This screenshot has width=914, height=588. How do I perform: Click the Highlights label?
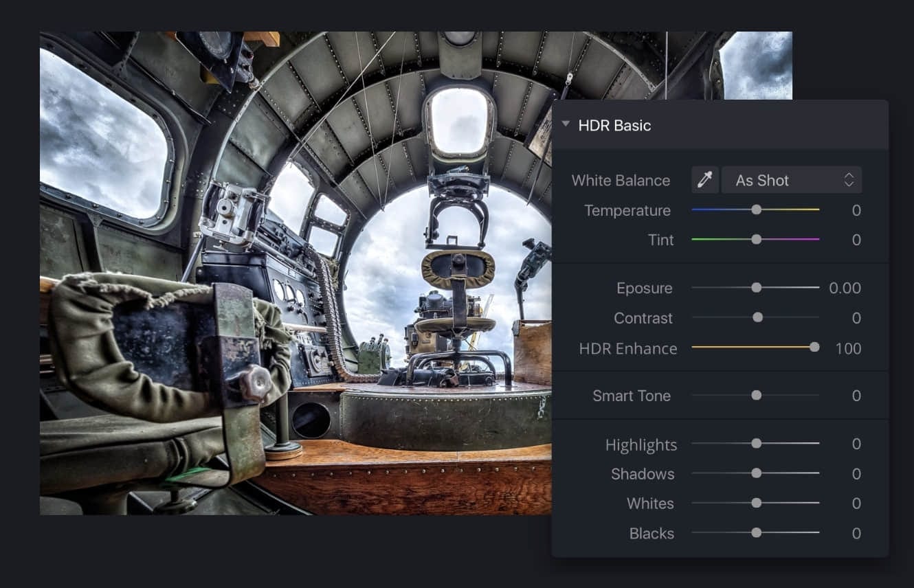640,445
